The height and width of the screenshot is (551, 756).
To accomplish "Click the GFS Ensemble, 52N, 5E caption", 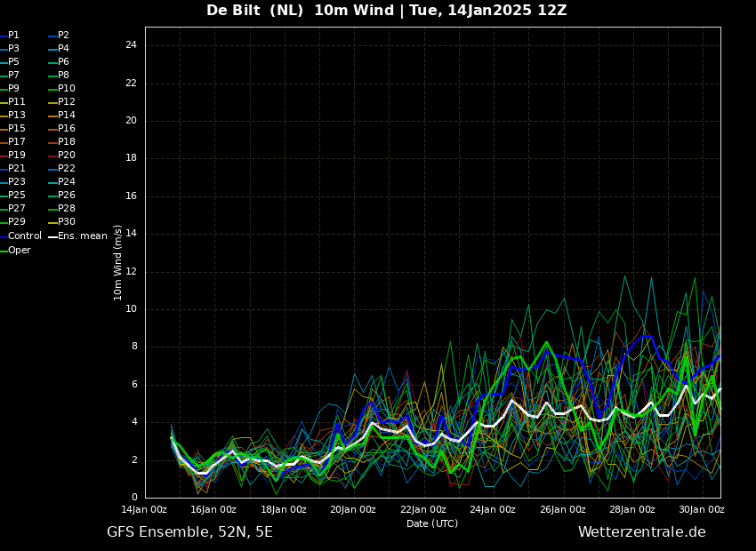I will coord(189,532).
